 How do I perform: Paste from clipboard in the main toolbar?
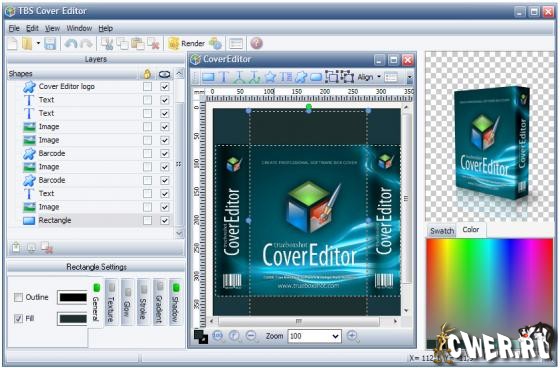coord(138,44)
